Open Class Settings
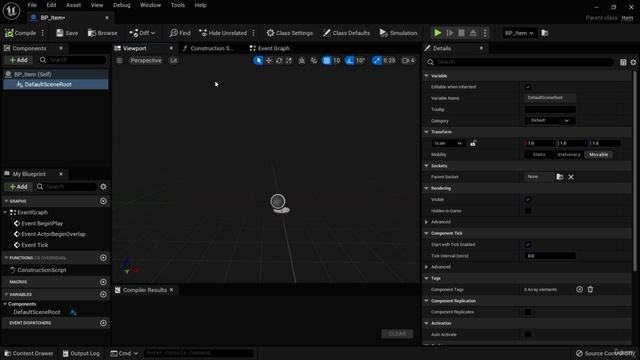Screen dimensions: 640x360 [x=290, y=33]
